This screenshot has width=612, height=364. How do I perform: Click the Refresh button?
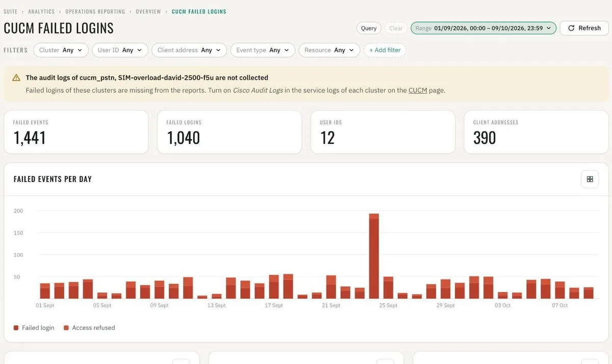(584, 28)
